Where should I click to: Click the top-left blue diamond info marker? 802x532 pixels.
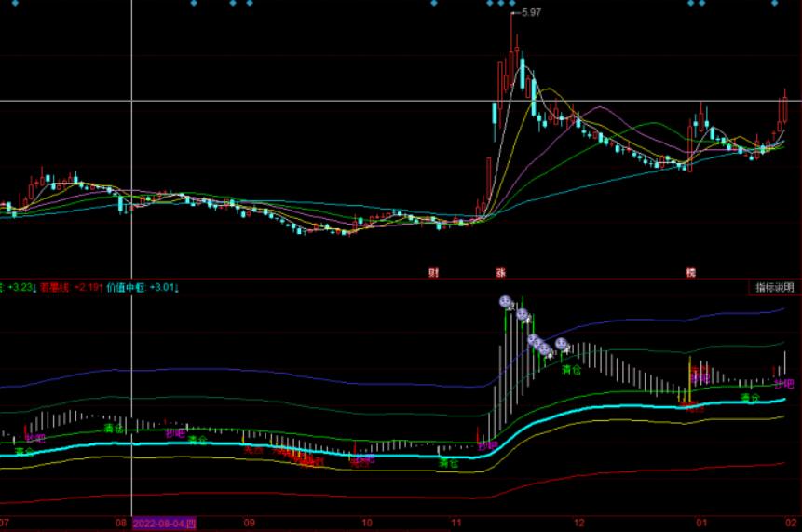pyautogui.click(x=11, y=4)
